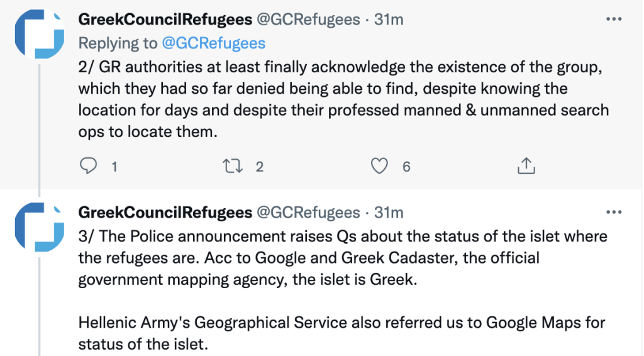Open the second GreekCouncilRefugees avatar logo
Image resolution: width=644 pixels, height=356 pixels.
[40, 227]
